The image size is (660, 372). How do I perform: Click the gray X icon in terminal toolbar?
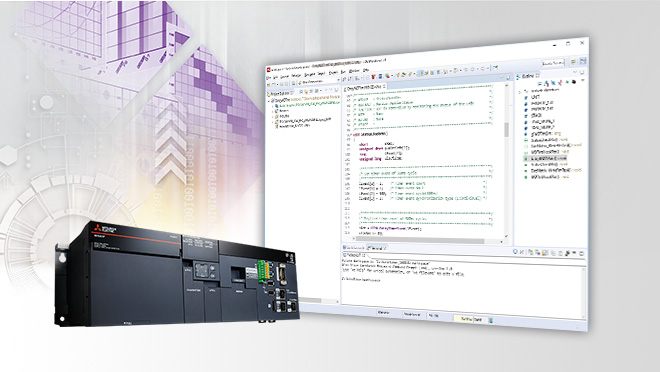click(522, 252)
